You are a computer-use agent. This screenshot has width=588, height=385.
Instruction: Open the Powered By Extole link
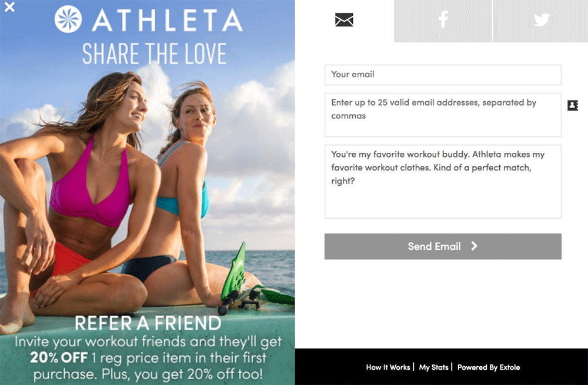[489, 367]
